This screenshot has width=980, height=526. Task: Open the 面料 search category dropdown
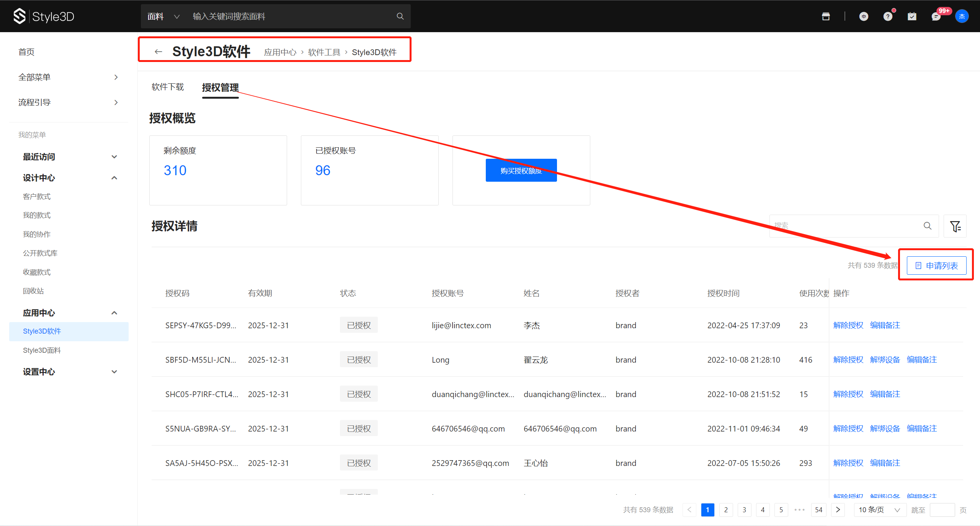coord(163,16)
